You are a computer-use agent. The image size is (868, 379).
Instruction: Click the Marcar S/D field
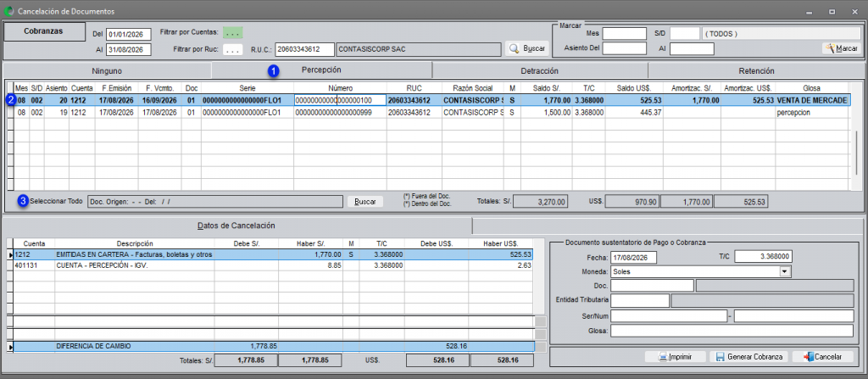pos(685,33)
